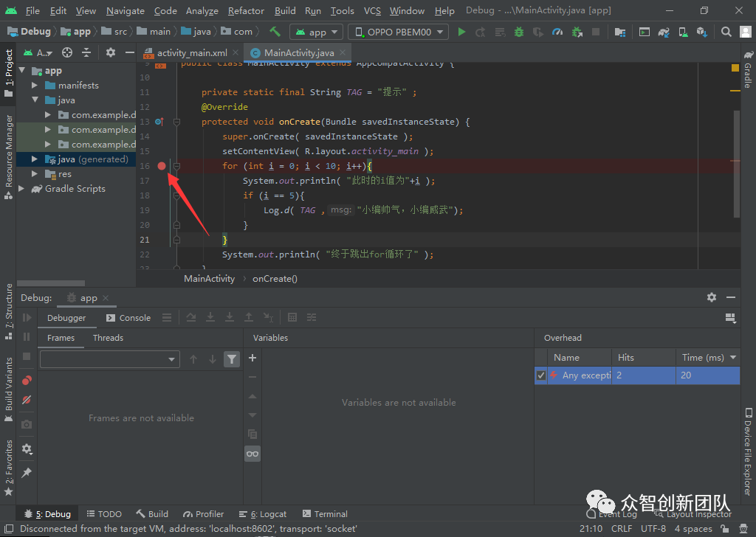756x537 pixels.
Task: Click the Pin Tab icon in Debug sidebar
Action: pyautogui.click(x=27, y=473)
